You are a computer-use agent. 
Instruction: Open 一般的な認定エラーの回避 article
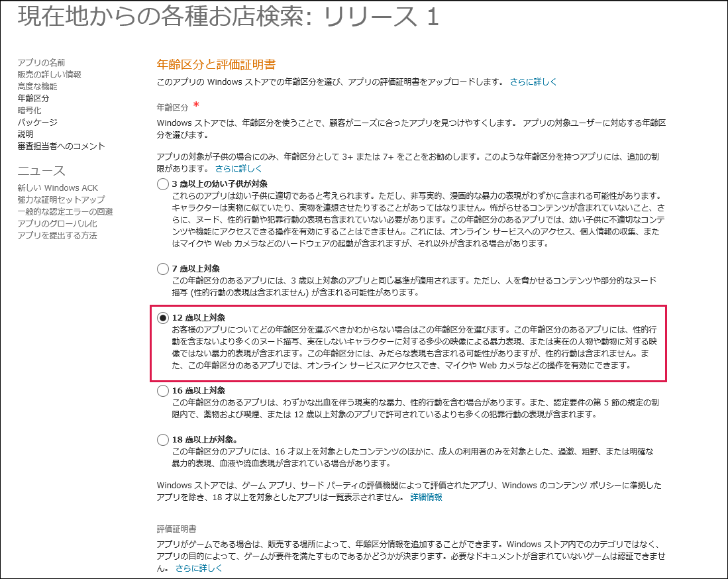(66, 212)
